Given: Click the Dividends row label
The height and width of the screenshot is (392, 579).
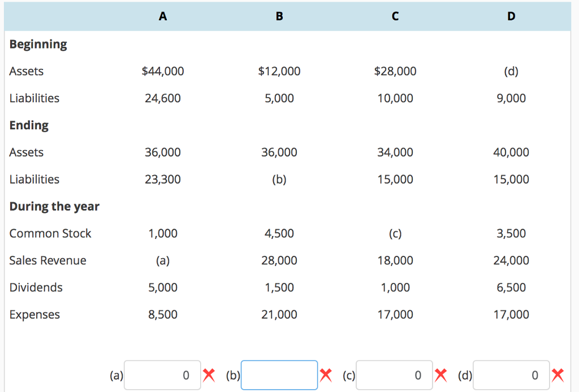Looking at the screenshot, I should pyautogui.click(x=36, y=288).
